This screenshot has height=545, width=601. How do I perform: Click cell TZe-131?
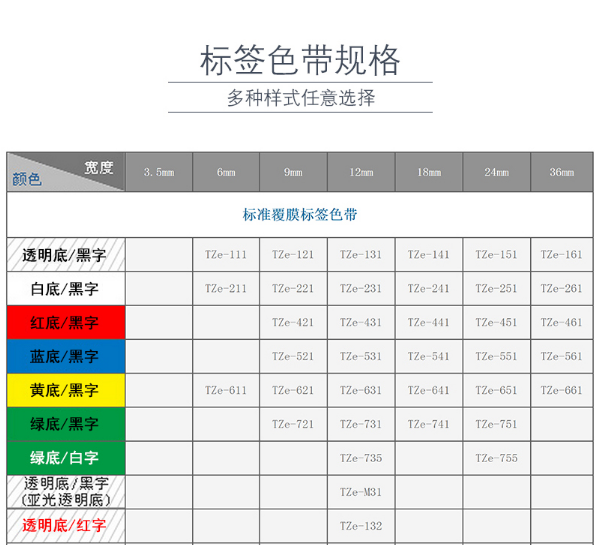point(361,255)
